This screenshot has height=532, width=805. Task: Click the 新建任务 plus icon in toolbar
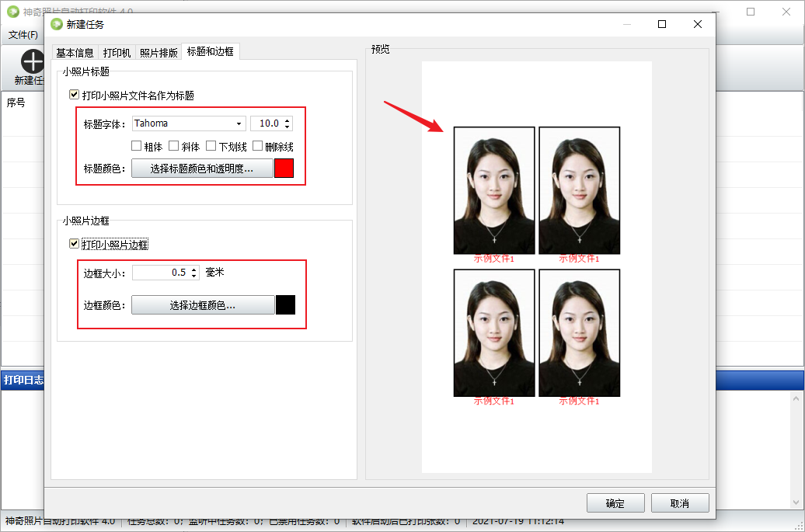click(x=31, y=61)
